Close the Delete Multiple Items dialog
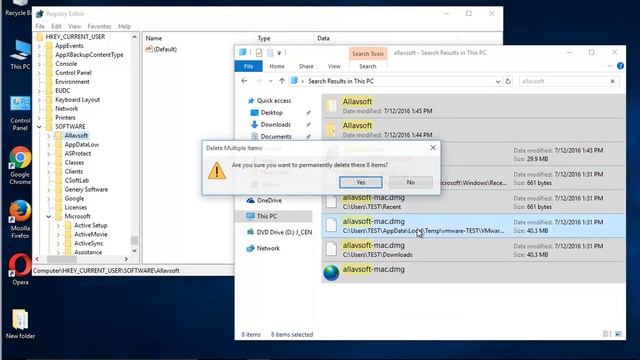The image size is (640, 360). (x=433, y=148)
